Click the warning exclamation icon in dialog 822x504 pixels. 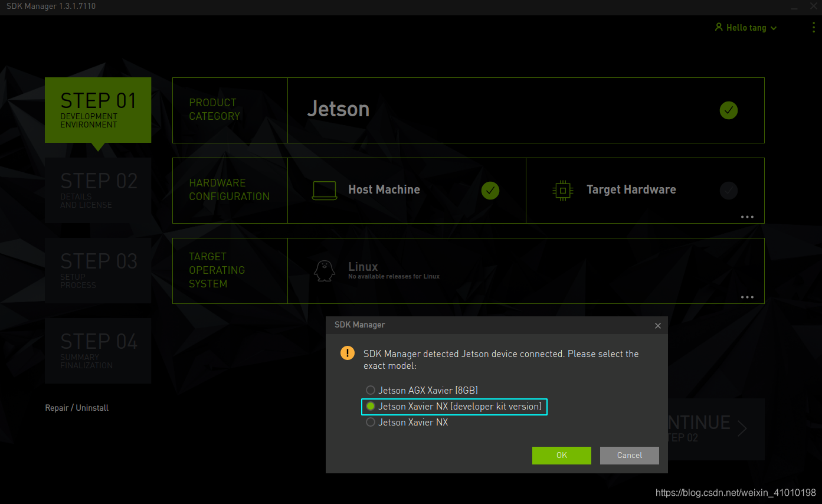348,354
